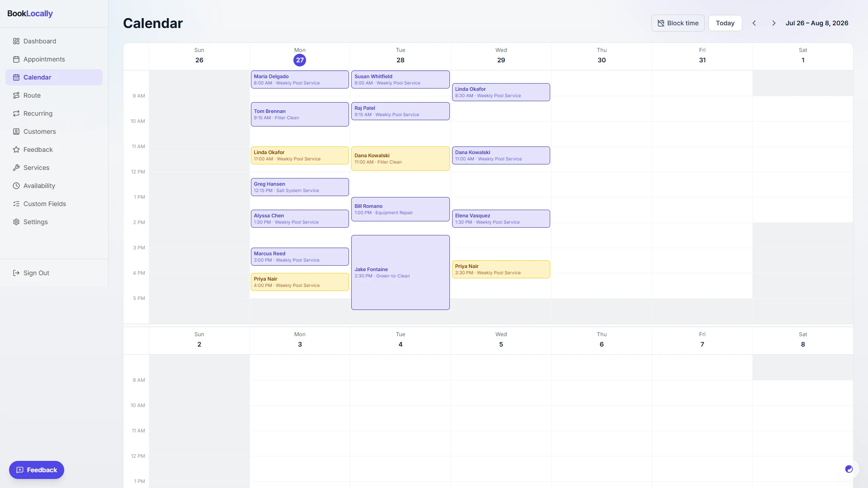Click the Recurring loop icon
Viewport: 868px width, 488px height.
[x=16, y=113]
